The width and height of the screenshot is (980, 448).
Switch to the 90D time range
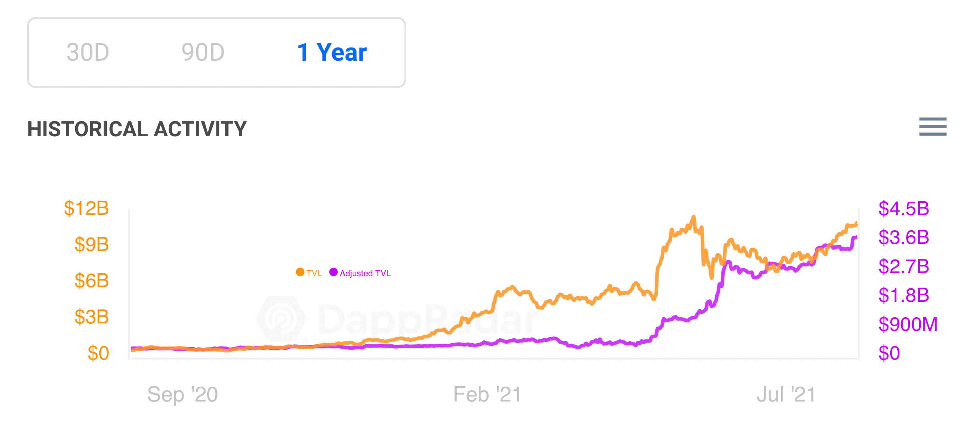point(203,52)
